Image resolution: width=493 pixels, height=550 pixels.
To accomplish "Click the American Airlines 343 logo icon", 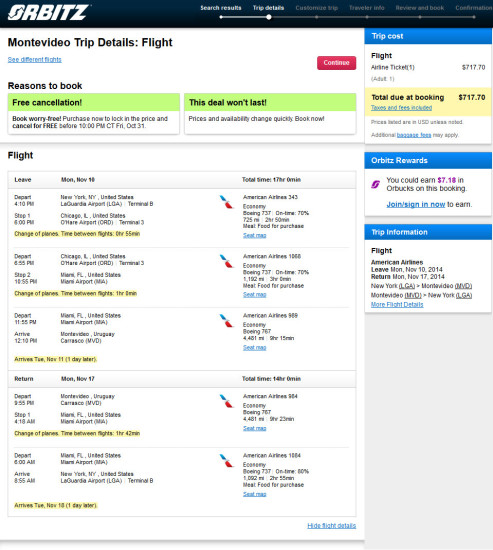I will tap(226, 202).
